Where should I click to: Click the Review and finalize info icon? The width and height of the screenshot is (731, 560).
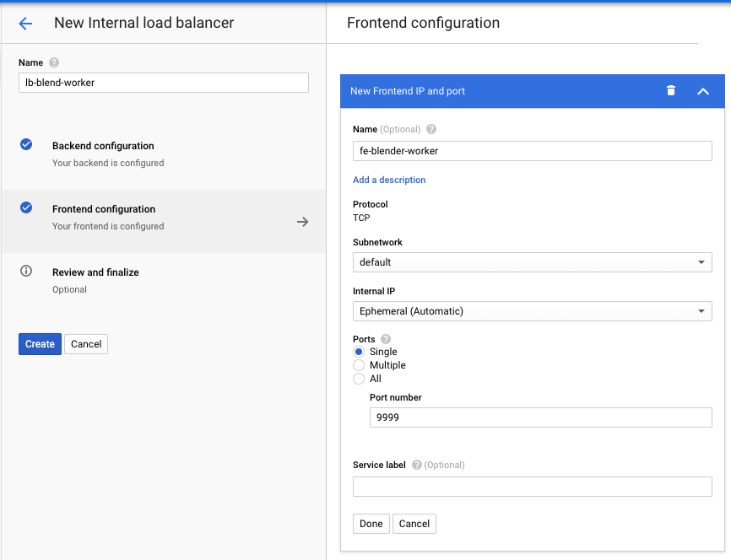pyautogui.click(x=26, y=271)
